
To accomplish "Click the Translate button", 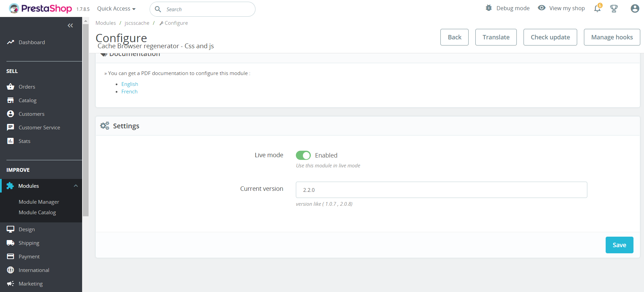I will [496, 37].
